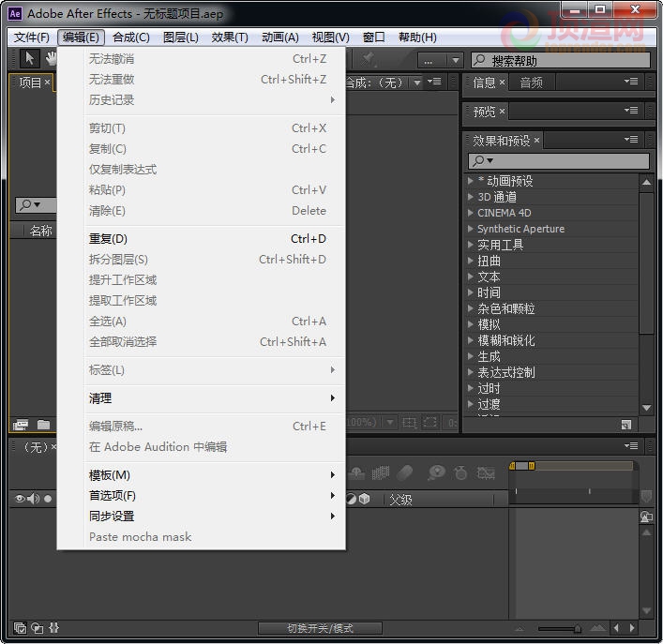Open the 合成(C) menu
663x644 pixels.
(131, 37)
